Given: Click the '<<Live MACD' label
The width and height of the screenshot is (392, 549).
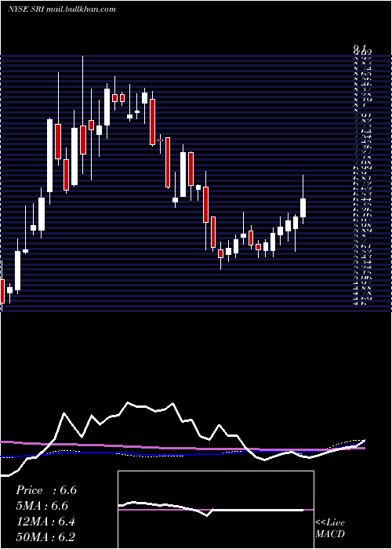Looking at the screenshot, I should point(330,529).
